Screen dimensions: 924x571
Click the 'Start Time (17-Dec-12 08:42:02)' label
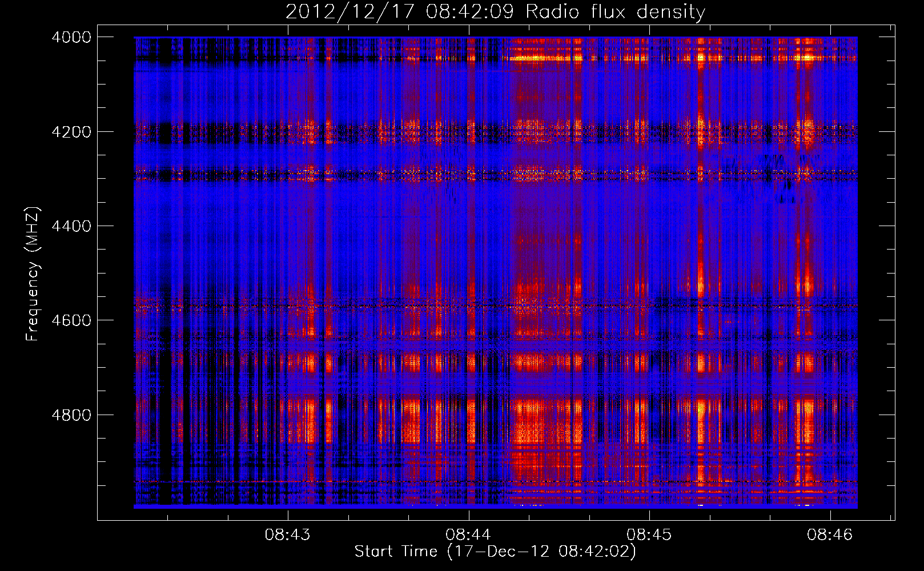[495, 552]
